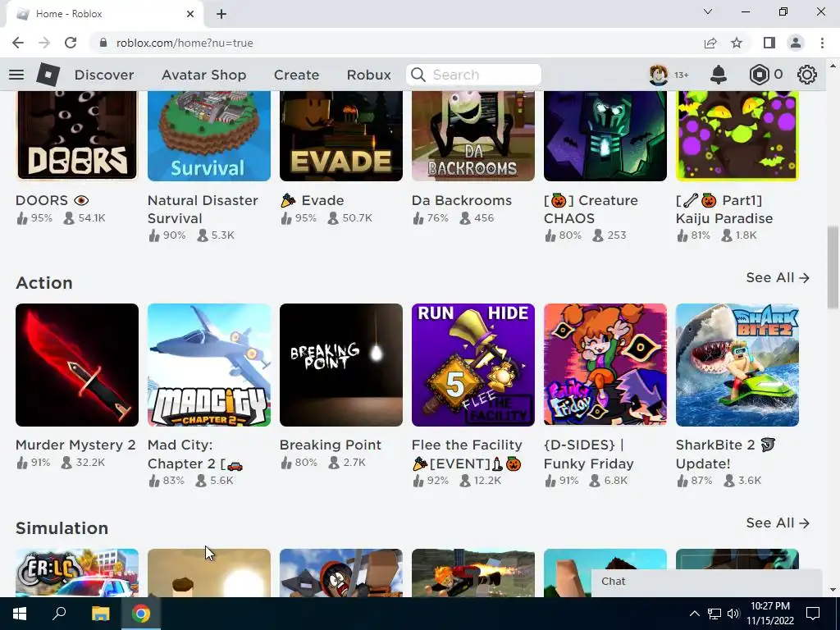Open ER:LC simulation game thumbnail

(77, 572)
